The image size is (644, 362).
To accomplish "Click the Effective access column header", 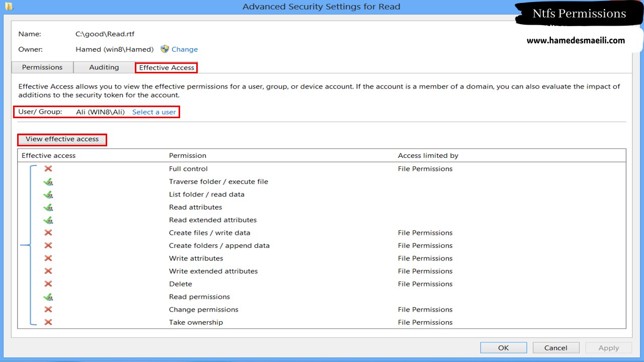I will (x=49, y=156).
